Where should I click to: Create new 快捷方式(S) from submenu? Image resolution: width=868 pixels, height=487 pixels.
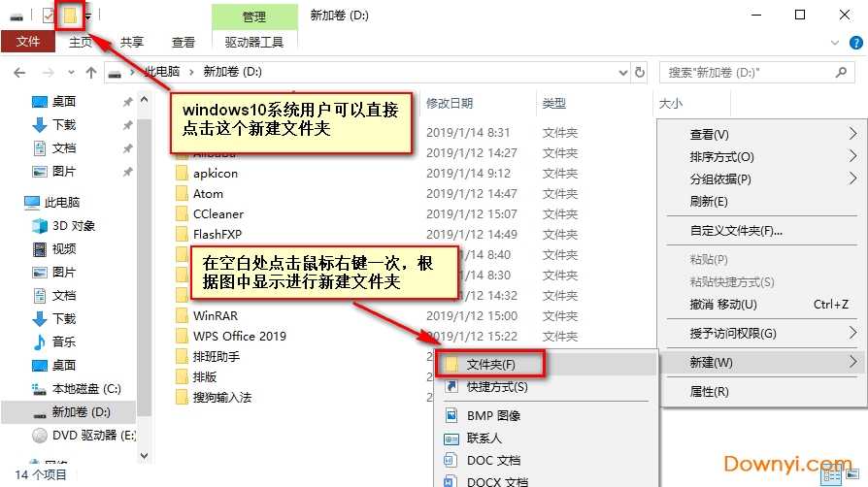pos(546,386)
